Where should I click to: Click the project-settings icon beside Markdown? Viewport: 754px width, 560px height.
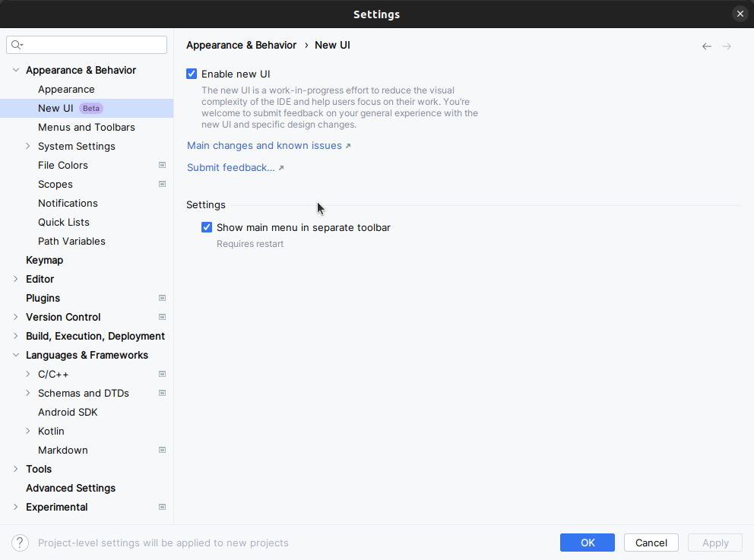pyautogui.click(x=162, y=450)
